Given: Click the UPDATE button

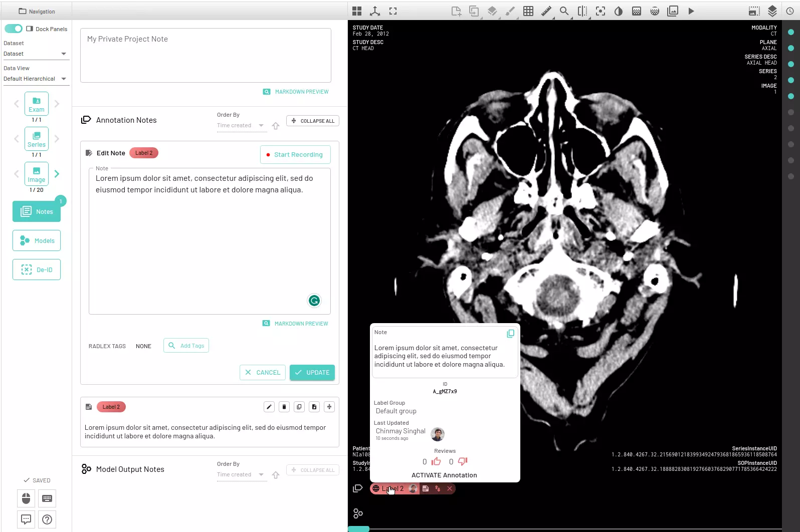Looking at the screenshot, I should [x=312, y=373].
